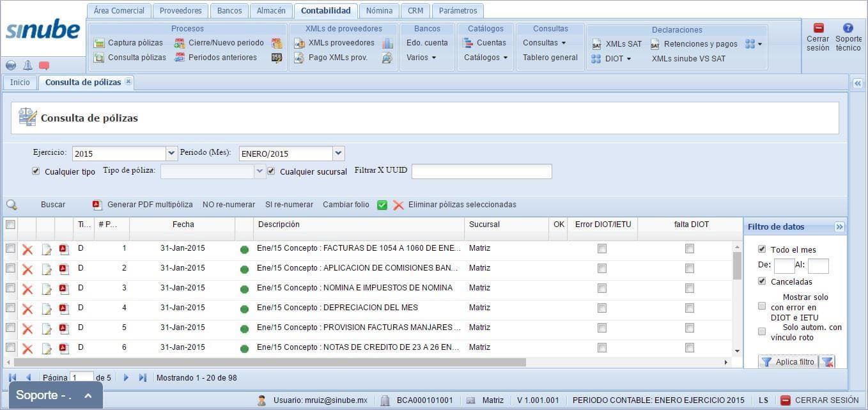
Task: Click the globe icon under the sinube logo
Action: (x=11, y=65)
